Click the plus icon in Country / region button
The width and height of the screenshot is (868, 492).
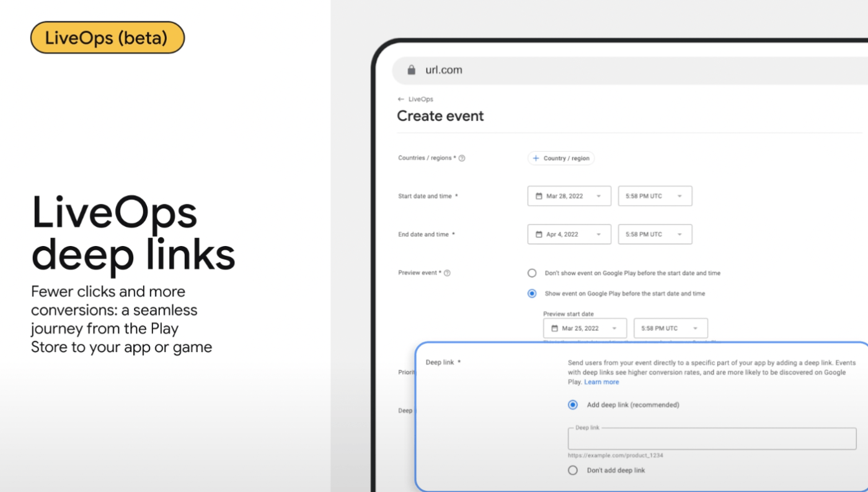tap(536, 158)
